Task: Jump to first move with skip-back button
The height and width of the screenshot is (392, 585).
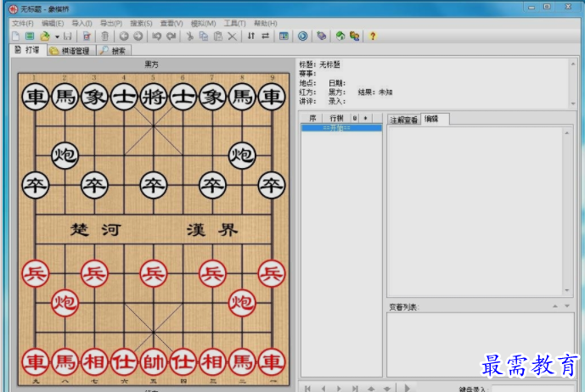Action: click(307, 389)
